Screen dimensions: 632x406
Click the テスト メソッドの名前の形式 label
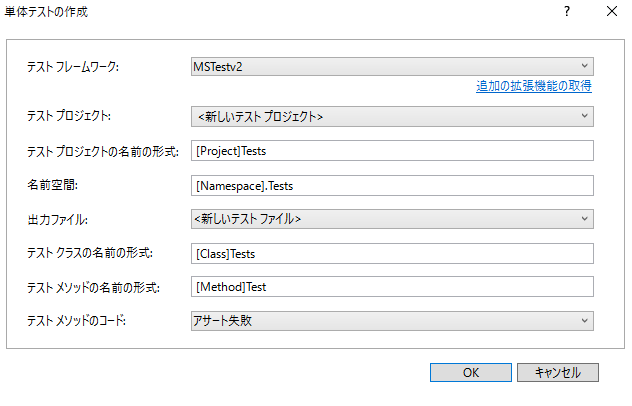click(x=93, y=287)
